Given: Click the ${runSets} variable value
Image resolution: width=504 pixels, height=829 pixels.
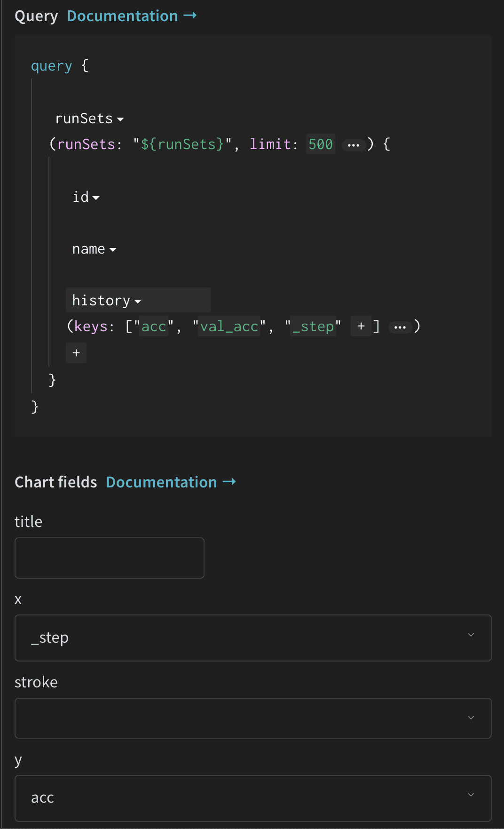Looking at the screenshot, I should tap(182, 144).
